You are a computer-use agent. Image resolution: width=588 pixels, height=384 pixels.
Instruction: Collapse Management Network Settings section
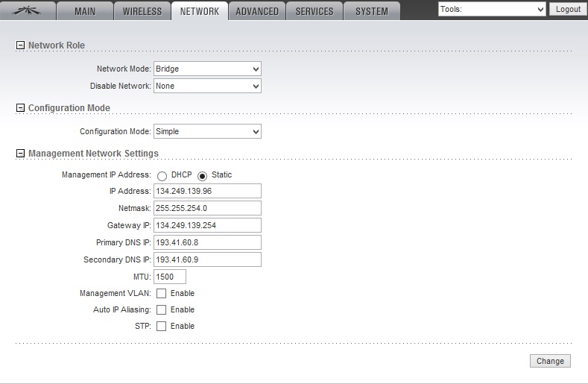pyautogui.click(x=20, y=153)
